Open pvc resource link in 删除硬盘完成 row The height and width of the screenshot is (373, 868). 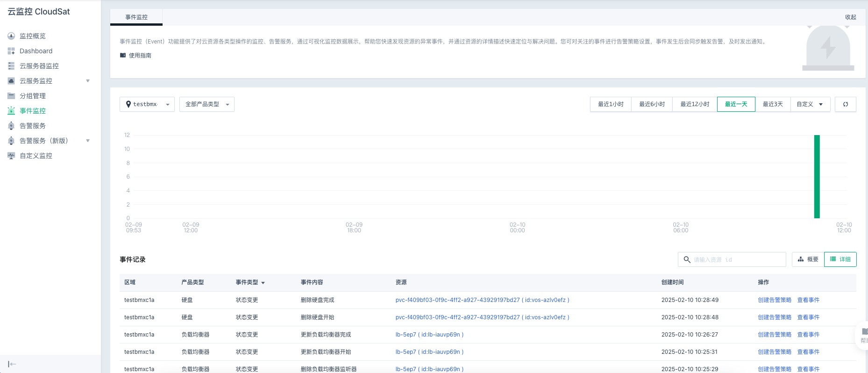click(x=482, y=300)
